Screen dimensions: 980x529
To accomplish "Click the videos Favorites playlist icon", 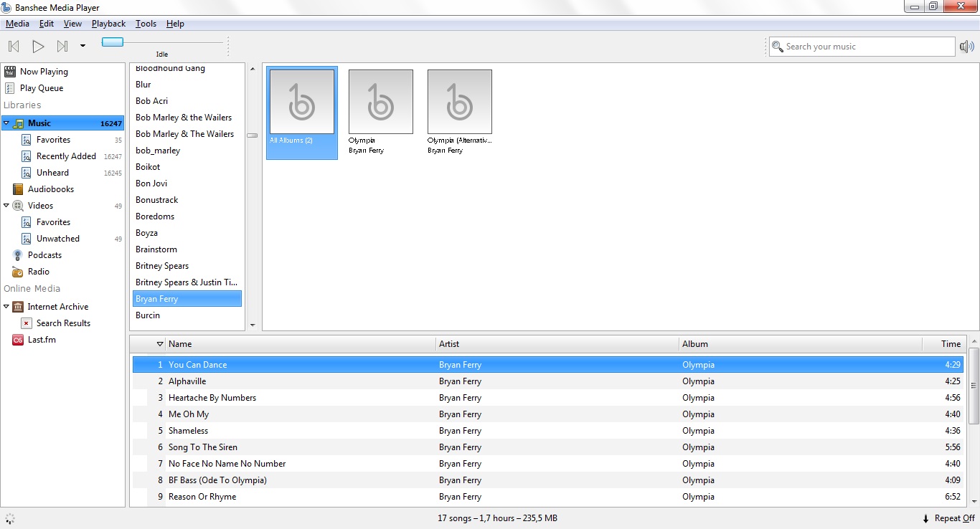I will pyautogui.click(x=27, y=222).
